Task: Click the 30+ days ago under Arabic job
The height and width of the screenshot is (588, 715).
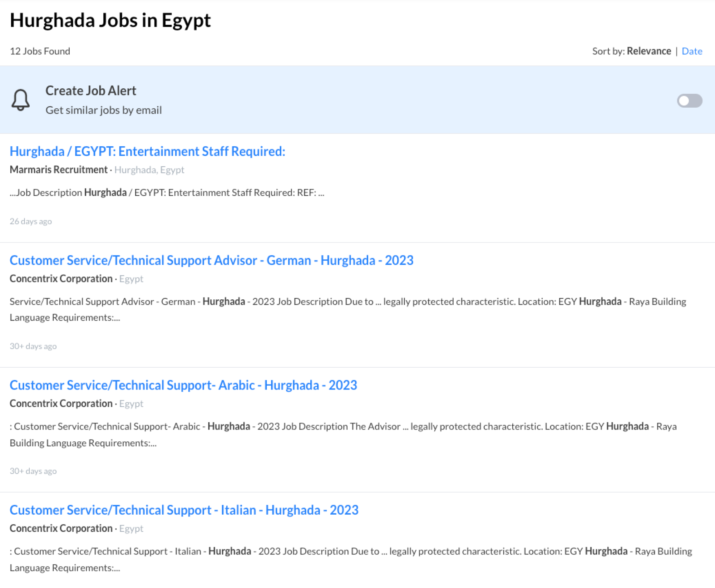Action: [33, 471]
